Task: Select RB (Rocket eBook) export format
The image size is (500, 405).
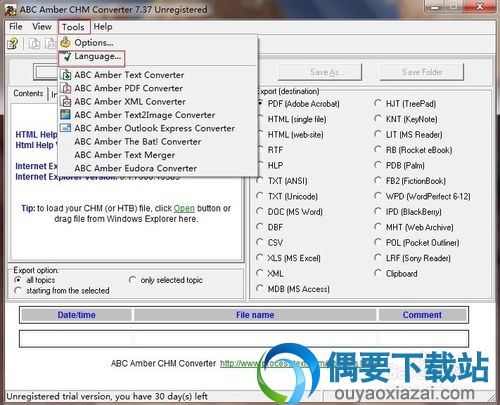Action: [414, 150]
